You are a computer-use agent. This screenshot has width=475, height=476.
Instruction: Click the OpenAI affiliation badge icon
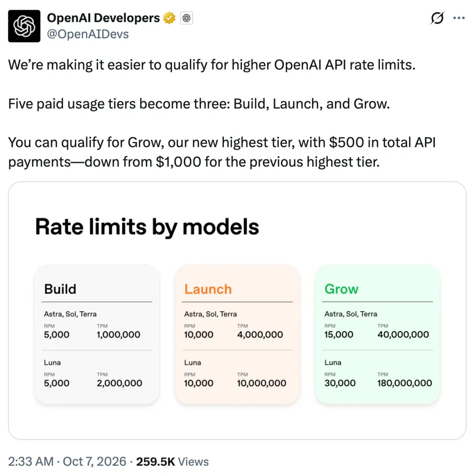186,18
